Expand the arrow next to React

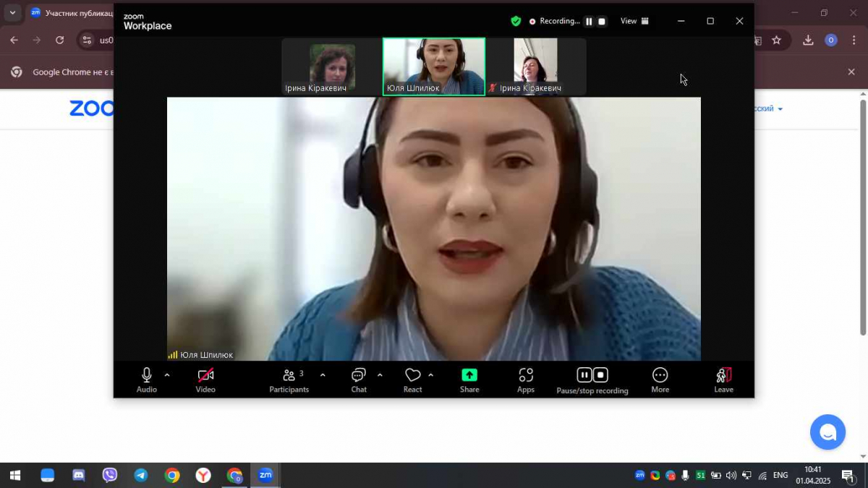[x=431, y=375]
